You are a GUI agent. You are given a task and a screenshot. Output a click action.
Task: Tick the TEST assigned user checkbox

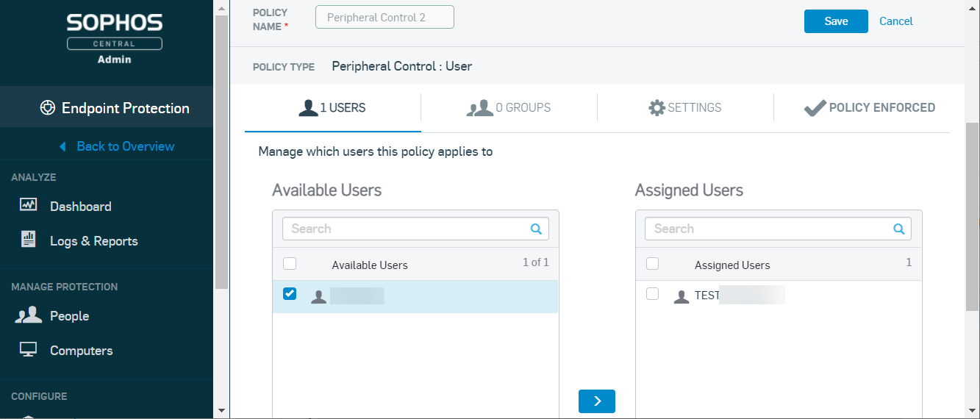pos(652,294)
